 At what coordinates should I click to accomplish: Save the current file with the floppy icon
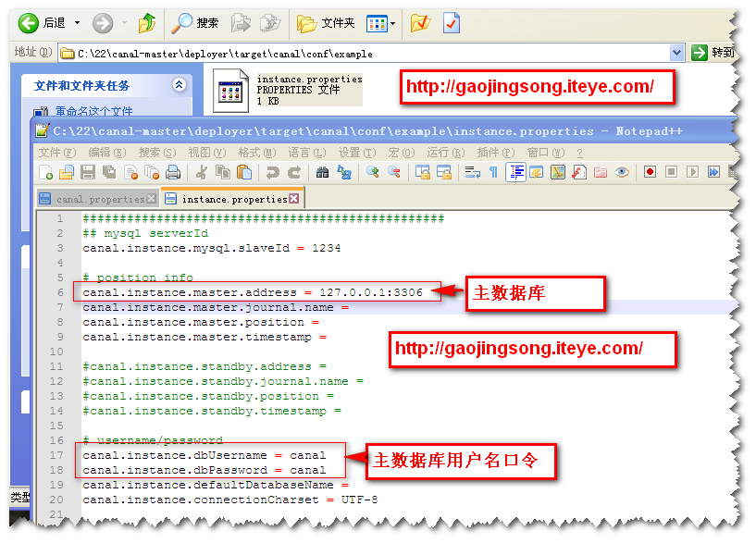88,172
